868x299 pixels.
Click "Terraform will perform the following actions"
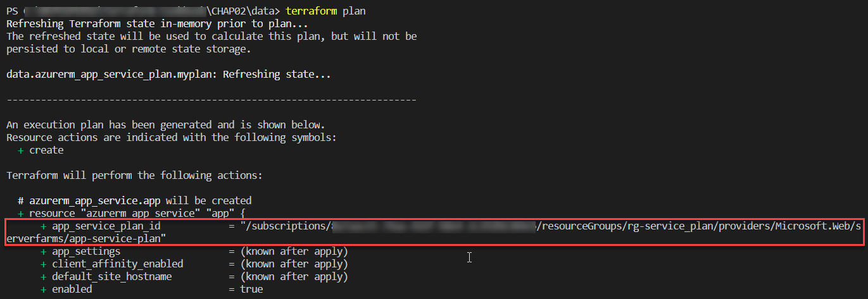[134, 175]
